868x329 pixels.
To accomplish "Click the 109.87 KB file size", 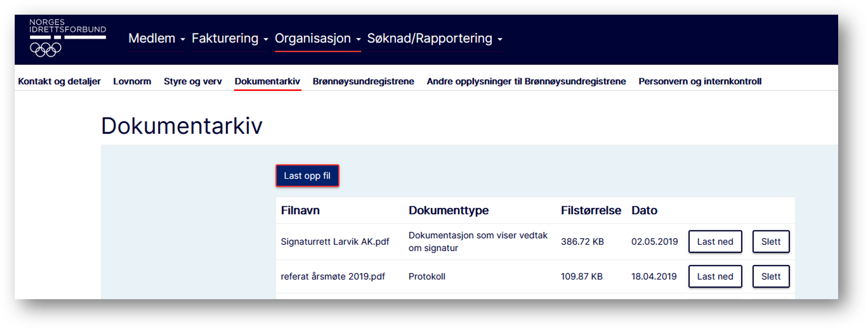I will pyautogui.click(x=582, y=277).
